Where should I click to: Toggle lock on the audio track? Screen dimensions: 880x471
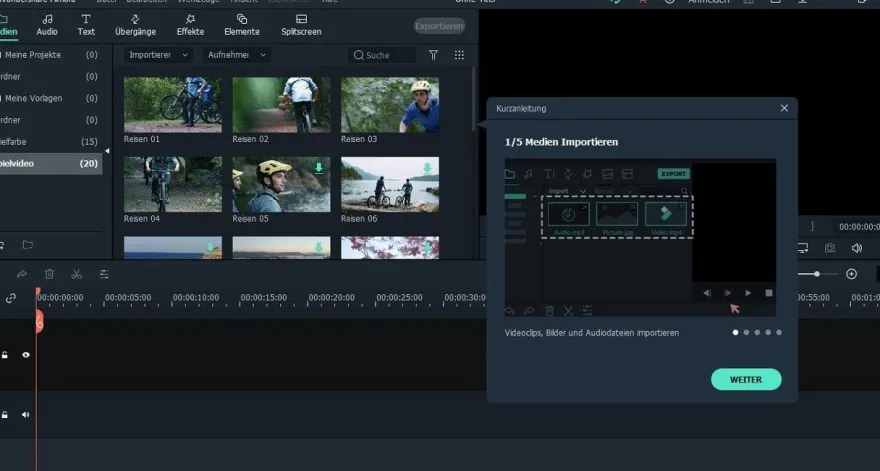tap(4, 415)
